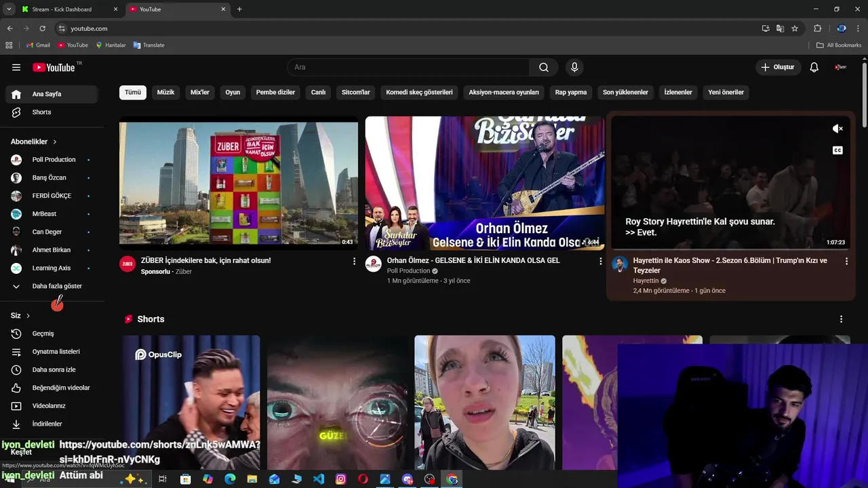This screenshot has height=488, width=868.
Task: Open ZÜBER ad video options menu
Action: click(354, 261)
